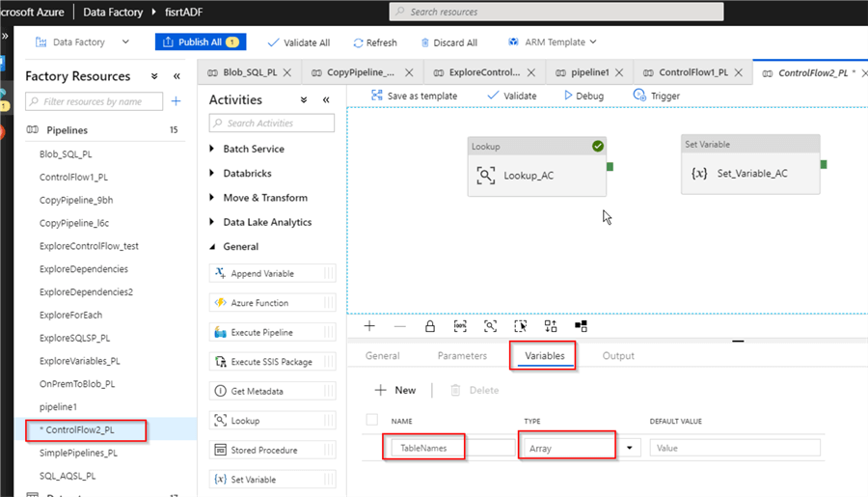
Task: Expand all Factory Resources with down chevrons
Action: pyautogui.click(x=154, y=76)
